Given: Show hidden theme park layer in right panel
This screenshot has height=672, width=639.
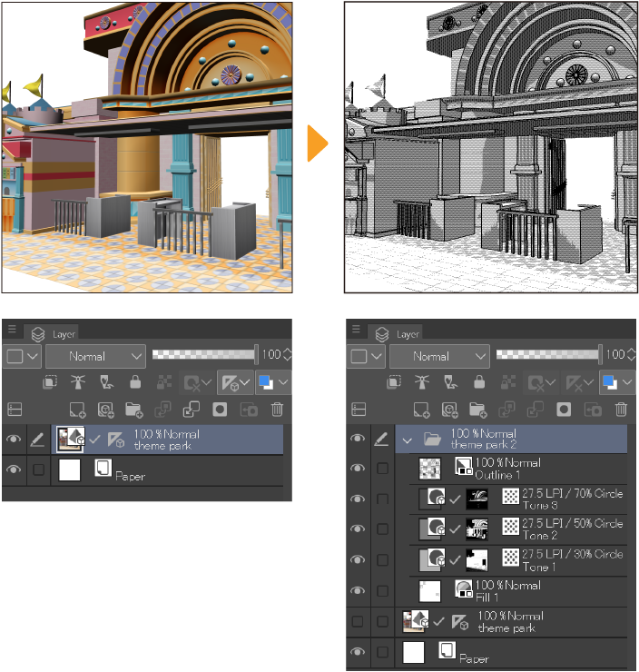Looking at the screenshot, I should 358,621.
